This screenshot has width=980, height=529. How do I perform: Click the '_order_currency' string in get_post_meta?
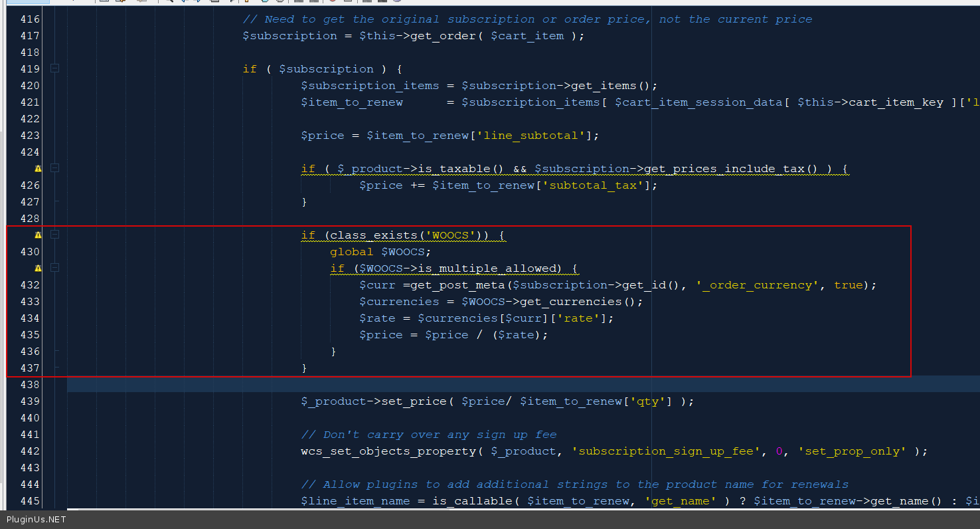[758, 285]
